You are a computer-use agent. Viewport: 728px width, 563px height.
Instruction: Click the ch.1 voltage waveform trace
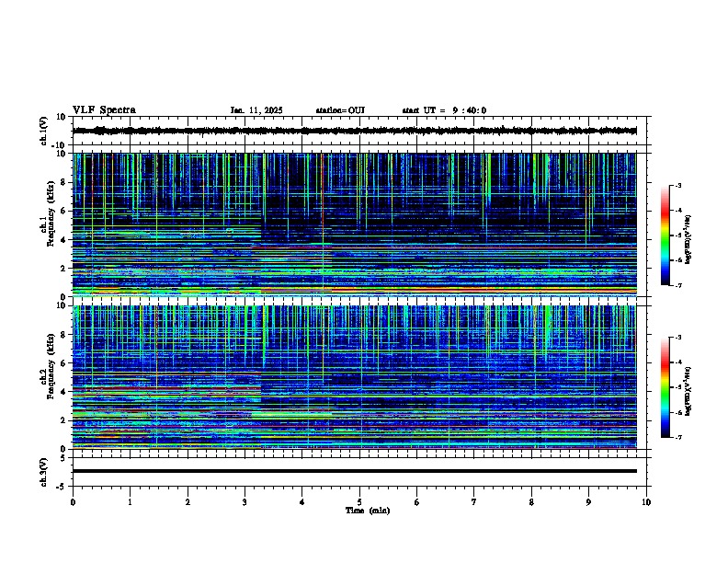coord(355,131)
